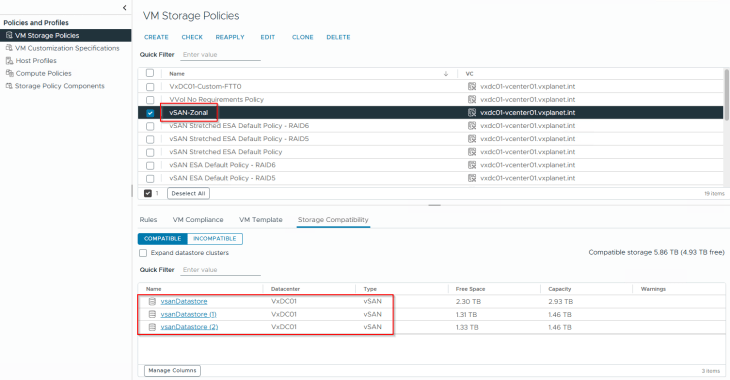730x380 pixels.
Task: Sort policies by the Name column arrow
Action: (x=446, y=74)
